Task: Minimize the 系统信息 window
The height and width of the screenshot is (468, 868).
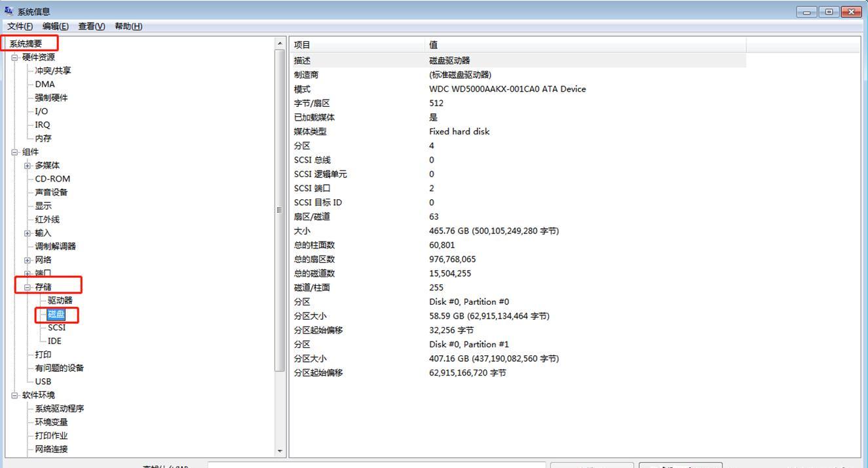Action: pos(806,12)
